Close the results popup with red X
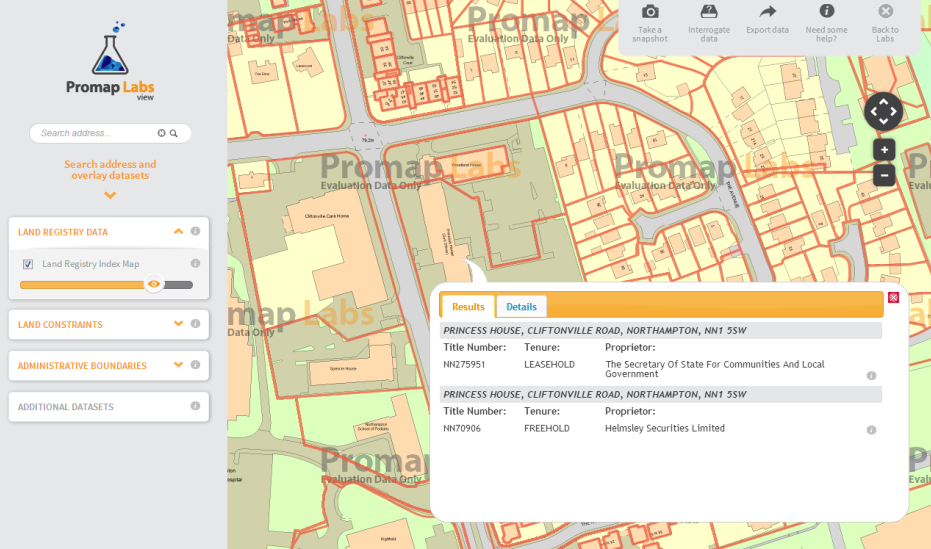 [x=893, y=297]
